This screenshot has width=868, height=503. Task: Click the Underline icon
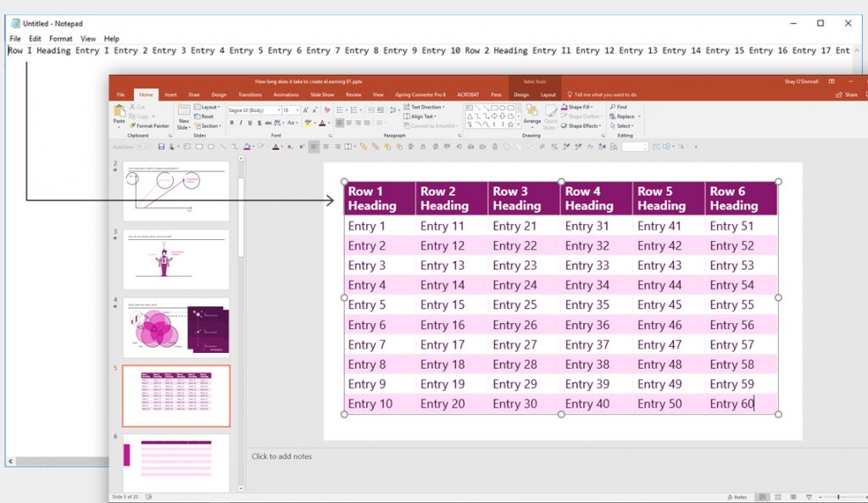coord(250,123)
